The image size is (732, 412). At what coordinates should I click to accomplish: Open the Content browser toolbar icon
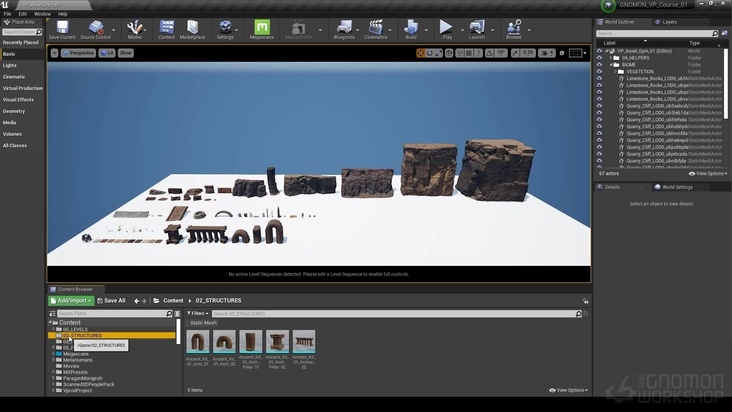pos(166,29)
